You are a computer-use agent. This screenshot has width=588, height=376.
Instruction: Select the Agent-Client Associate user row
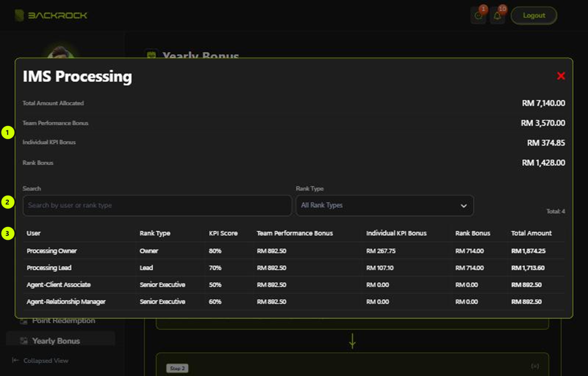point(294,285)
